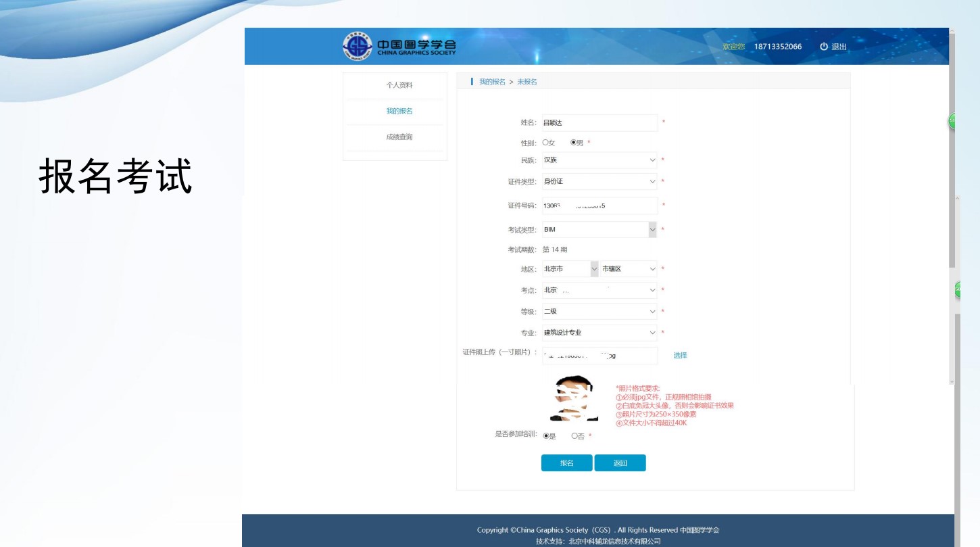Go to 成绩查询 in the sidebar
The image size is (980, 547).
[399, 137]
